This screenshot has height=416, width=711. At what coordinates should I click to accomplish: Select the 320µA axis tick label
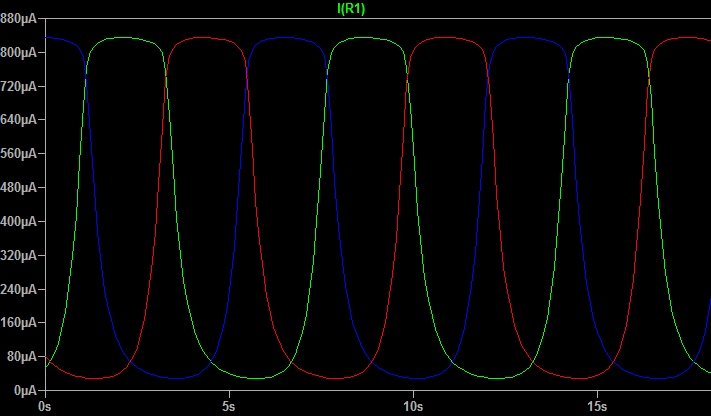[x=19, y=255]
